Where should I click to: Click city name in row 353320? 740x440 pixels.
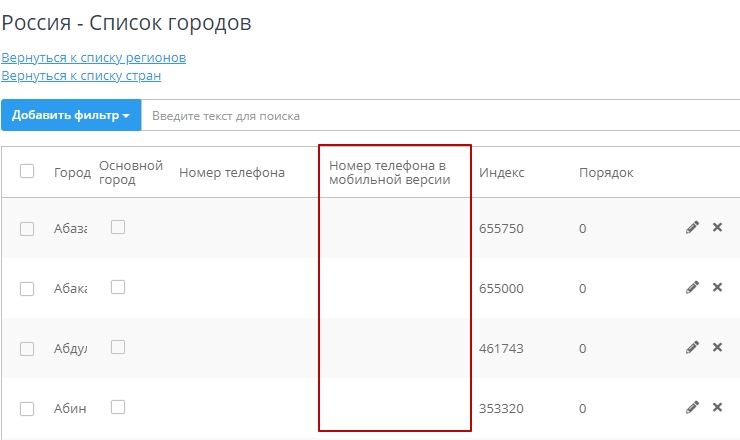coord(70,408)
